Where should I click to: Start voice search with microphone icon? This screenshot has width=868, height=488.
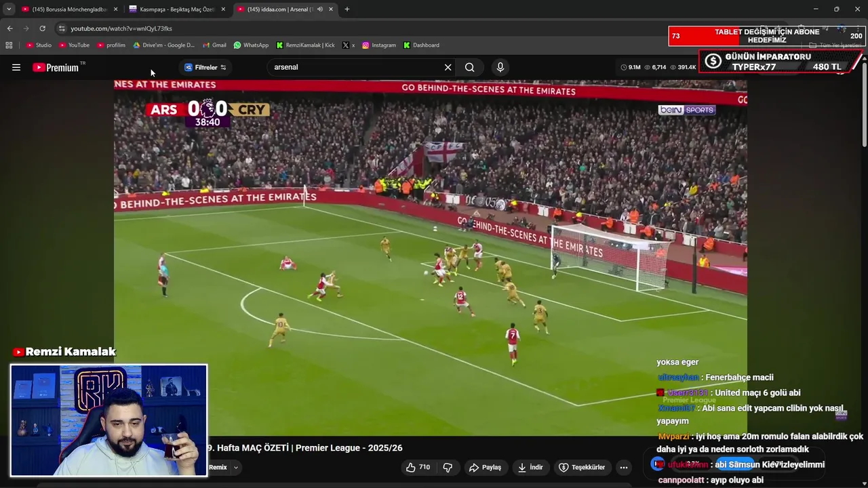pos(500,67)
